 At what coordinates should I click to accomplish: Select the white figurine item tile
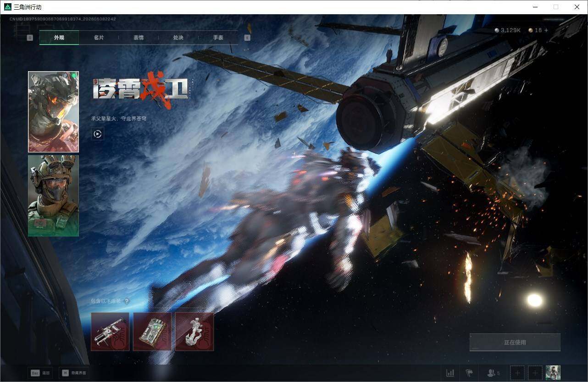pyautogui.click(x=194, y=331)
